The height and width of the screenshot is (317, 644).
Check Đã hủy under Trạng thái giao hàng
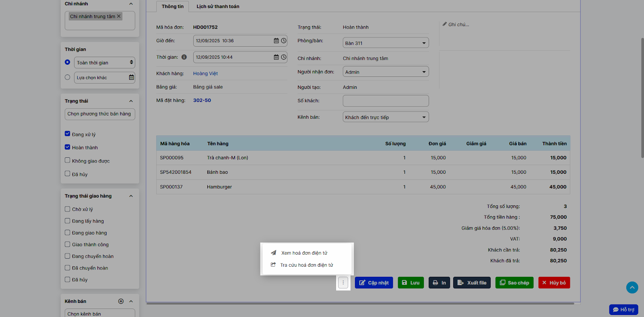(x=68, y=279)
